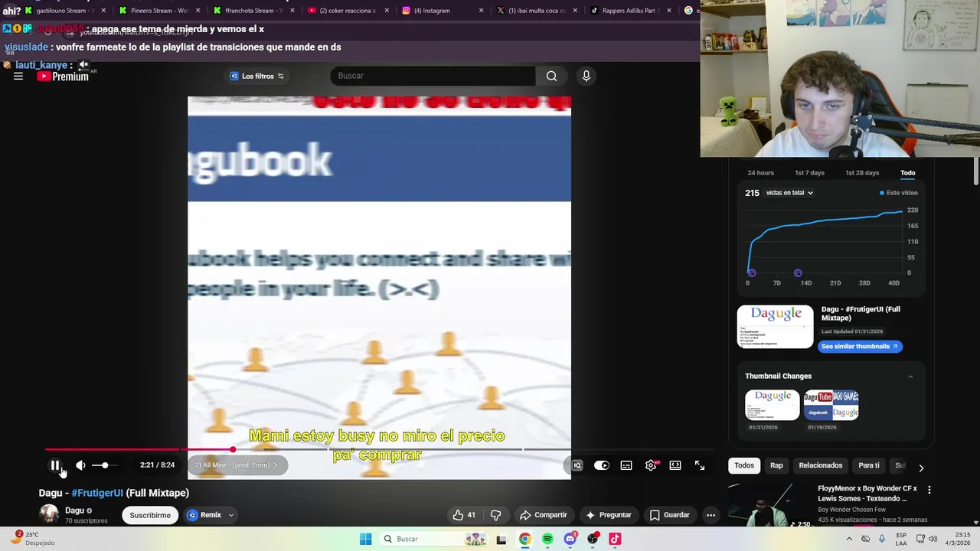Adjust the video volume slider

[x=105, y=465]
